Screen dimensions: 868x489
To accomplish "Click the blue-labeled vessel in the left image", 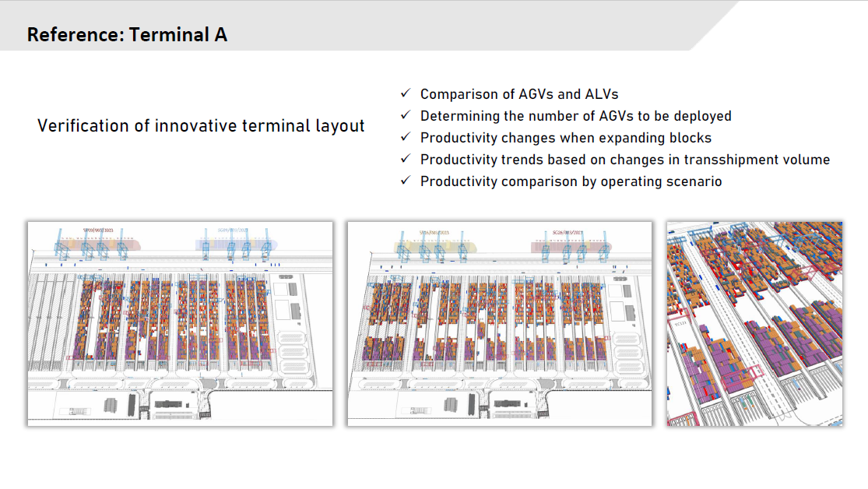I will [x=235, y=244].
